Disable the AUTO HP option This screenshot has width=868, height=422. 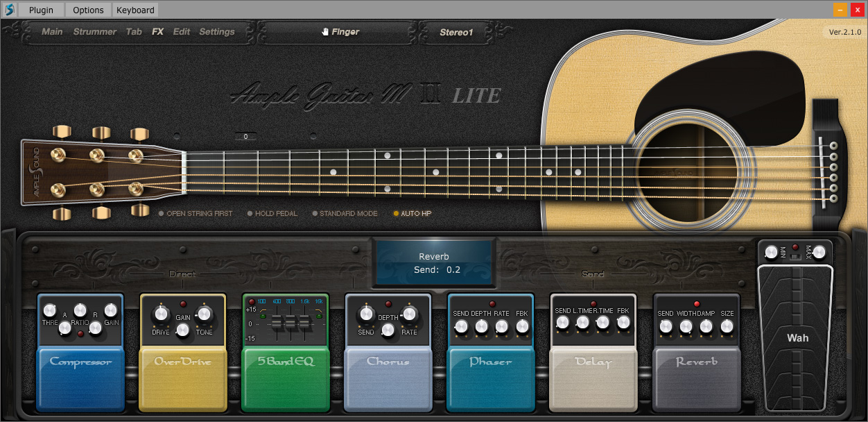pyautogui.click(x=412, y=214)
